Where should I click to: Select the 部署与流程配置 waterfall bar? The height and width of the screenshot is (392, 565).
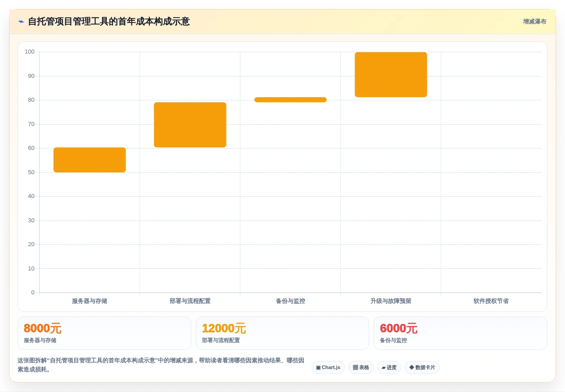click(x=190, y=125)
